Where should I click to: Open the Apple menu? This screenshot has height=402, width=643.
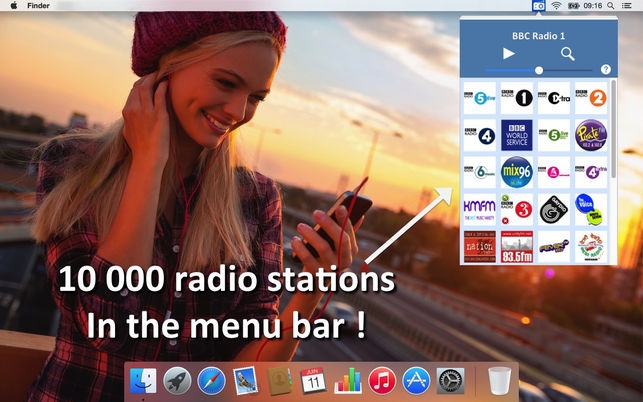pos(14,5)
